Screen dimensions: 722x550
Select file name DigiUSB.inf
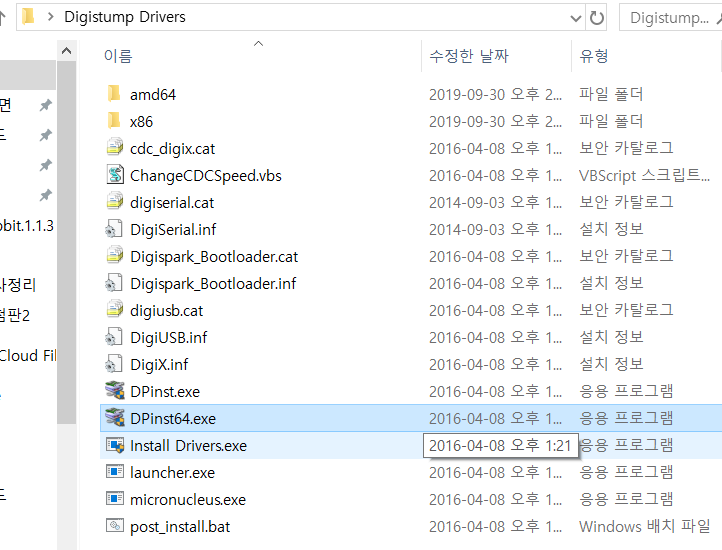click(x=169, y=338)
